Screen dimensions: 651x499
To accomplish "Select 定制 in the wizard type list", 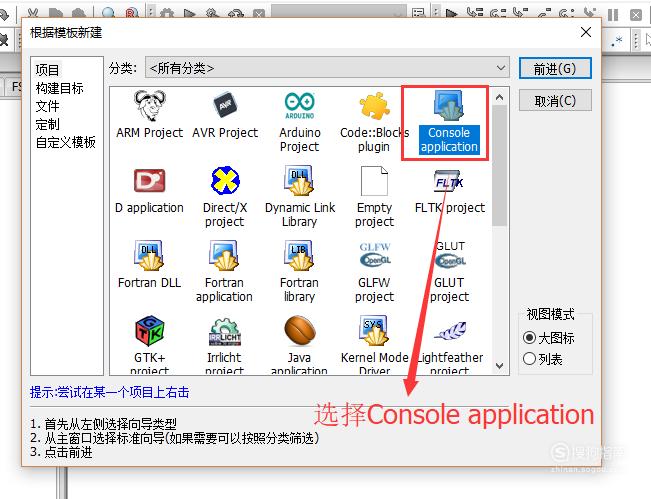I will click(x=47, y=124).
